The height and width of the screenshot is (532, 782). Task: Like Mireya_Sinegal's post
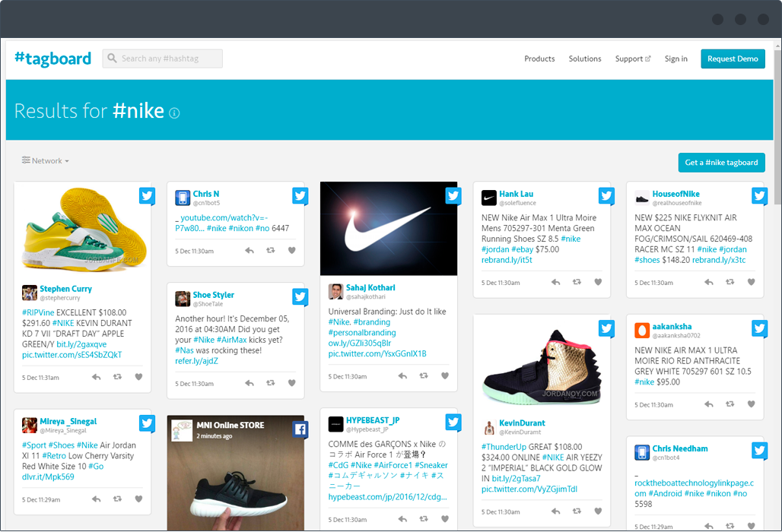point(138,499)
